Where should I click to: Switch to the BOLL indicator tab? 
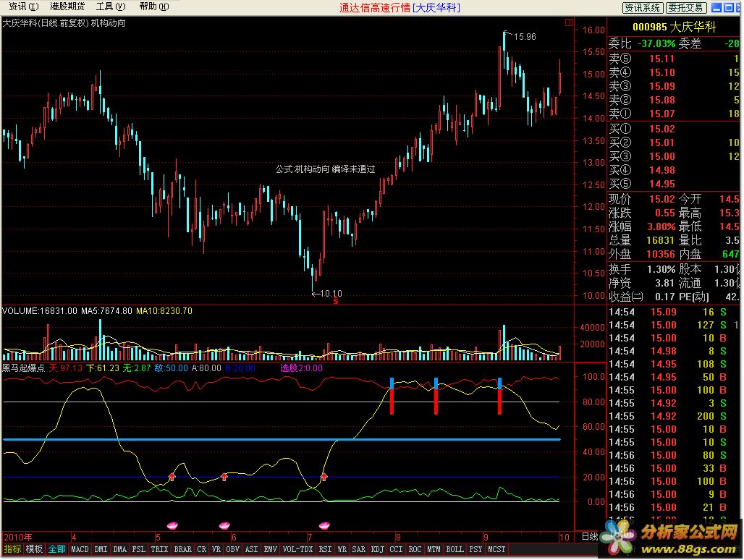[x=455, y=549]
